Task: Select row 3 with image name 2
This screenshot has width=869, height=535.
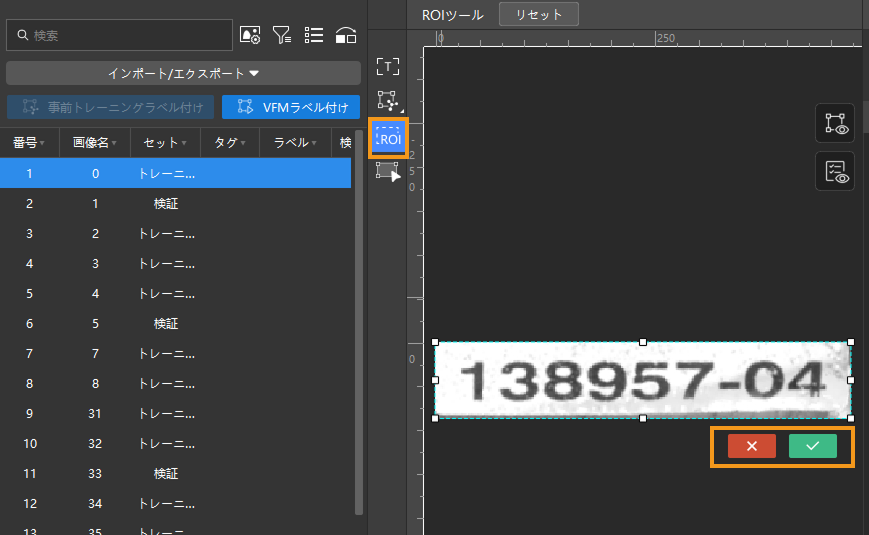Action: [x=176, y=233]
